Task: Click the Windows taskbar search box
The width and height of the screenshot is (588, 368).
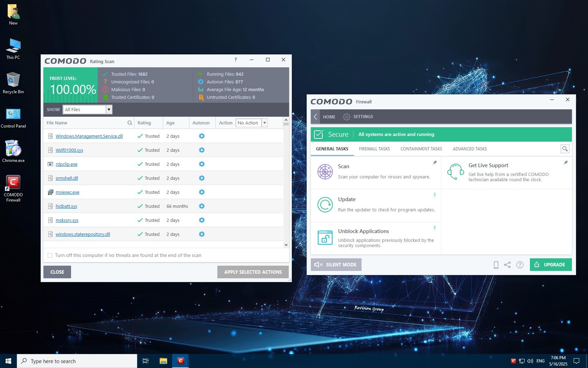Action: coord(77,361)
